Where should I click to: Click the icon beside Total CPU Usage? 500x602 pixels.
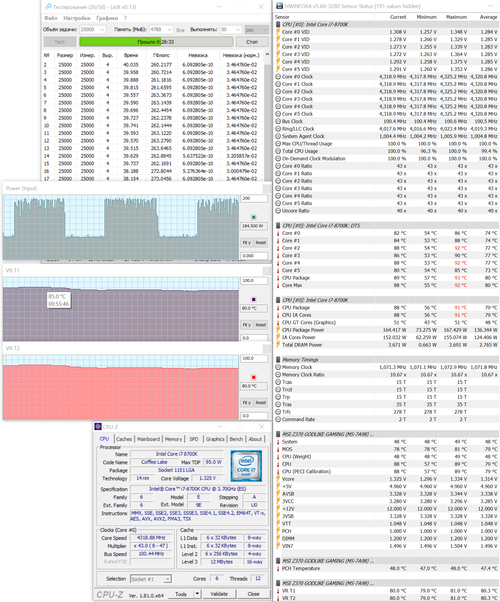(x=278, y=151)
